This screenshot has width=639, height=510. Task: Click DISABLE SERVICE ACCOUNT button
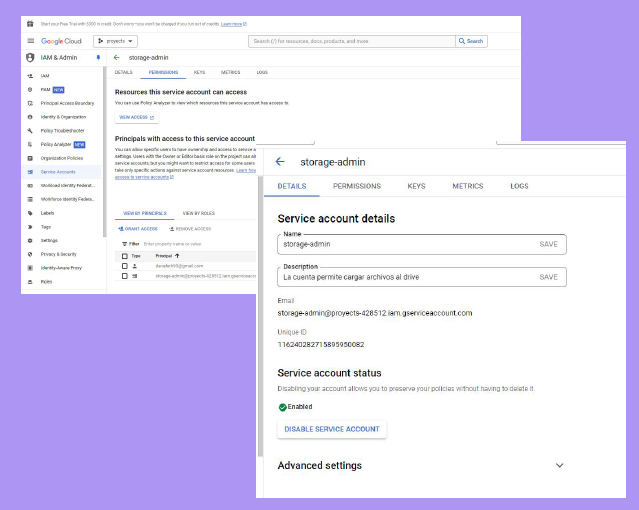(332, 429)
